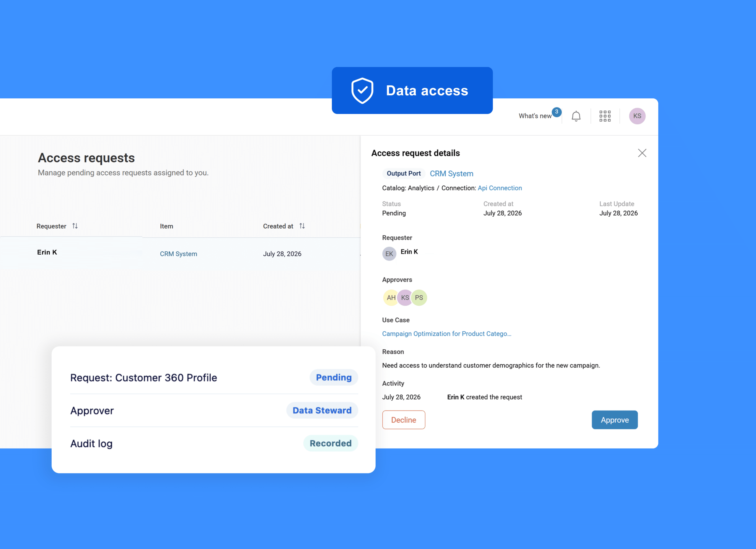Open What's new updates

click(x=535, y=116)
